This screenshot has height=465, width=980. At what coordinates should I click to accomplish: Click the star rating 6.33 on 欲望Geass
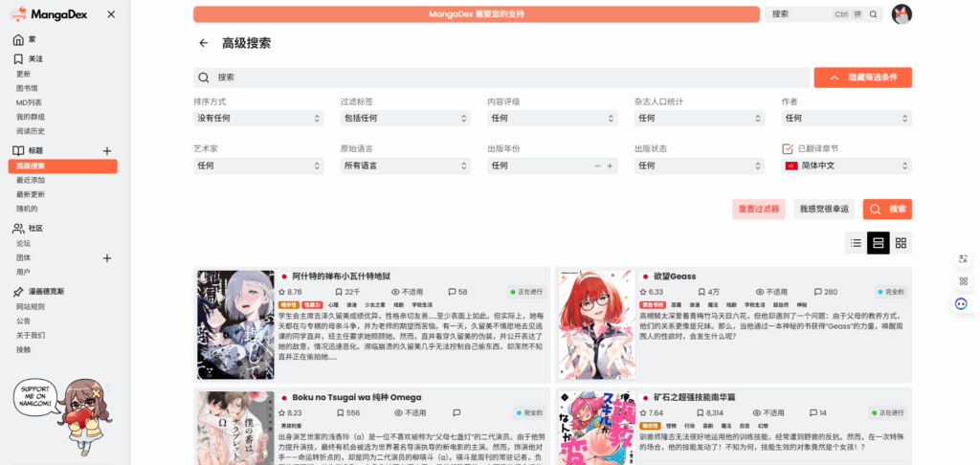(651, 292)
